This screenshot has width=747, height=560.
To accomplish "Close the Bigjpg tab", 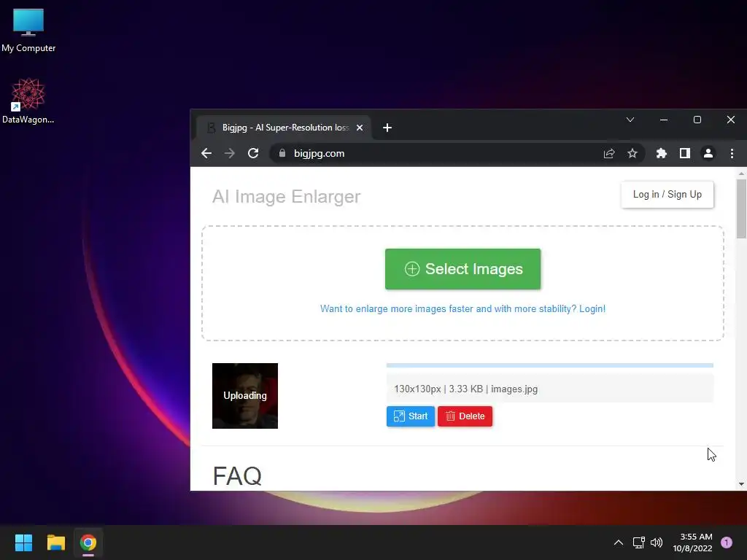I will (x=360, y=128).
